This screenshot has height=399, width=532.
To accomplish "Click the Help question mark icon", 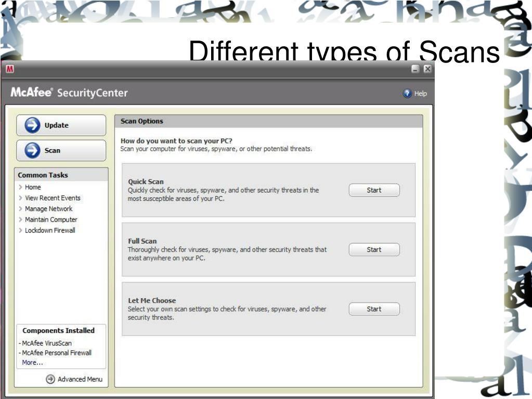I will (407, 93).
